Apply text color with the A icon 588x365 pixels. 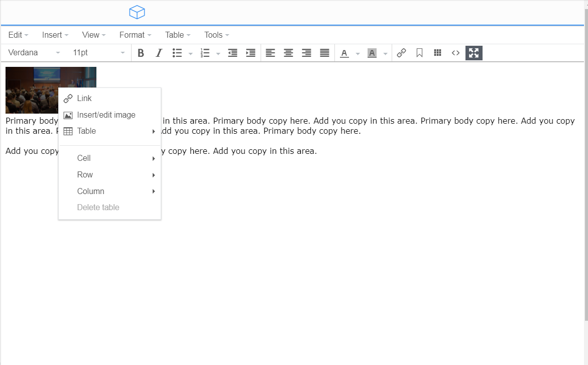344,53
